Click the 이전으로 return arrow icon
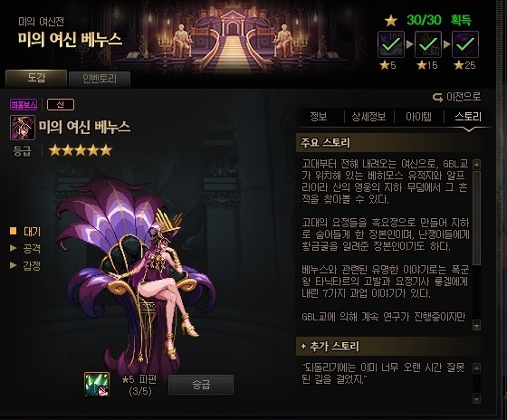The image size is (507, 420). pos(437,97)
